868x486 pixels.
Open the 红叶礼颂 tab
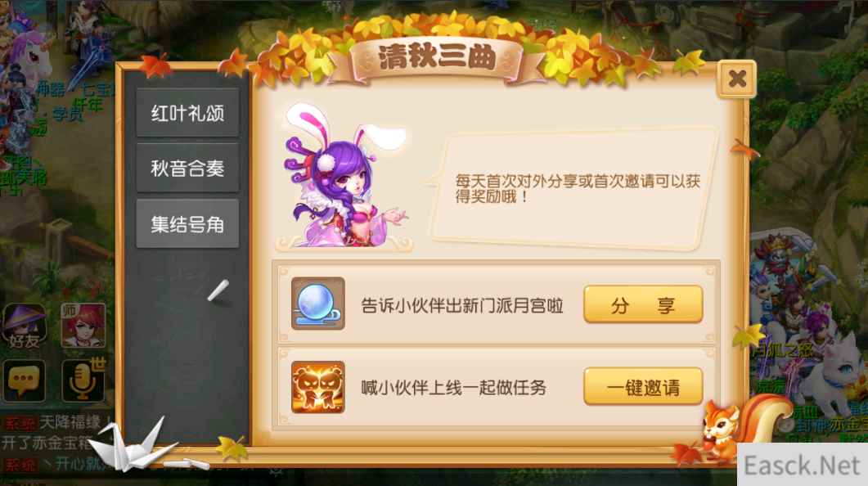[x=187, y=113]
